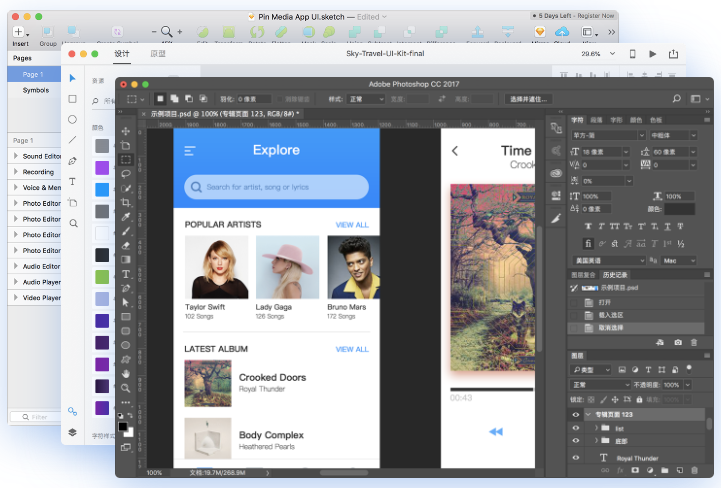Click the Insert plus icon in Sketch toolbar
The image size is (721, 488).
(x=18, y=31)
